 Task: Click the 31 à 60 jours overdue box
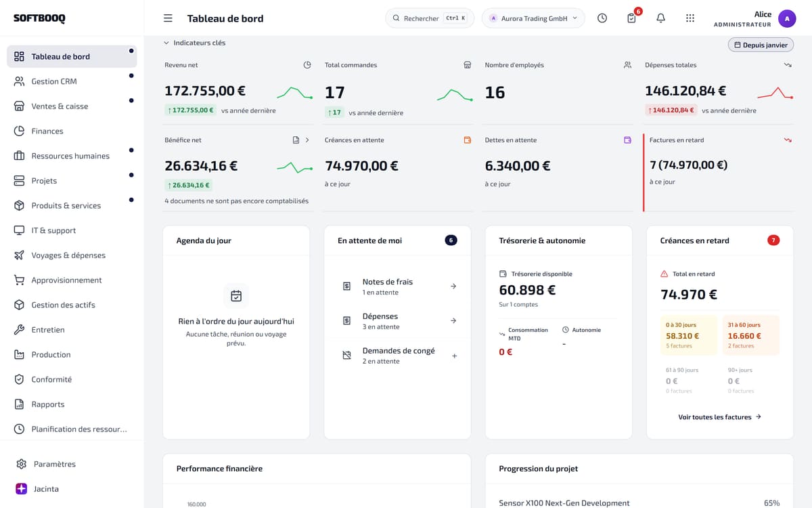coord(751,335)
